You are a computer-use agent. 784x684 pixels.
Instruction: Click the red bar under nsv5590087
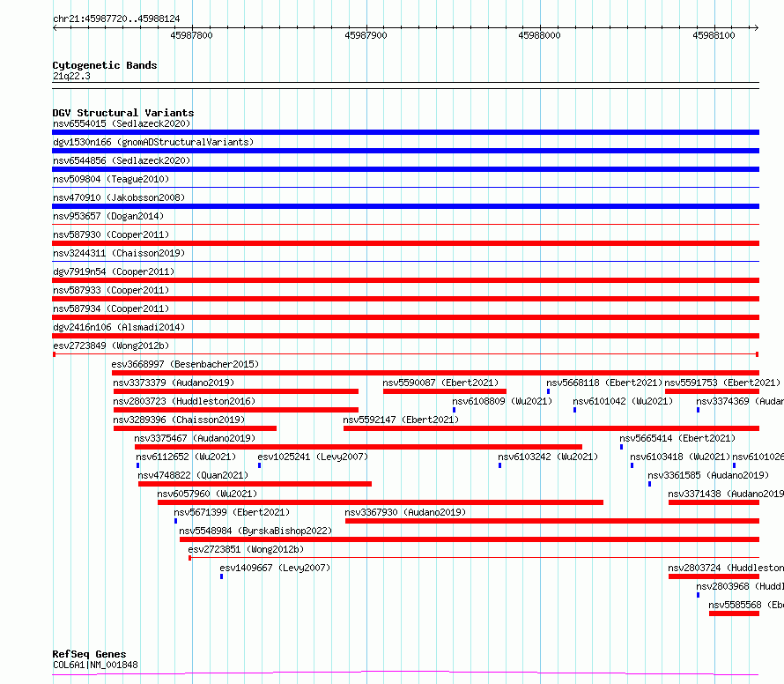445,391
